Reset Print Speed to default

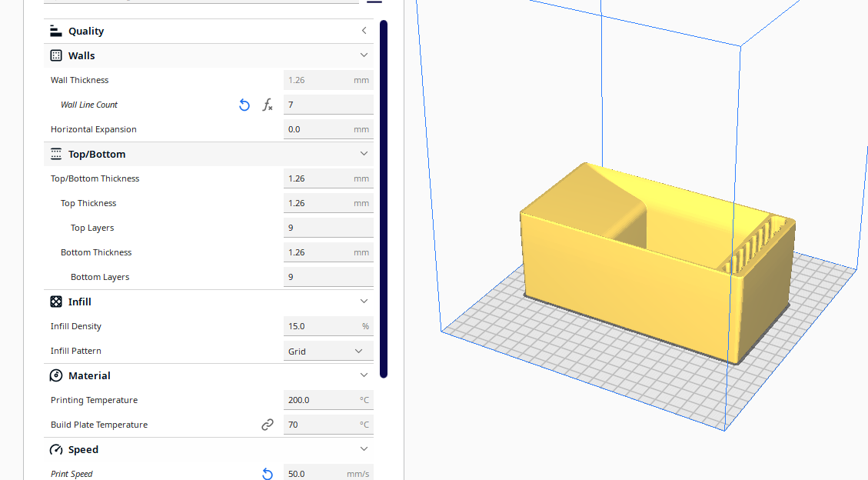click(x=268, y=474)
